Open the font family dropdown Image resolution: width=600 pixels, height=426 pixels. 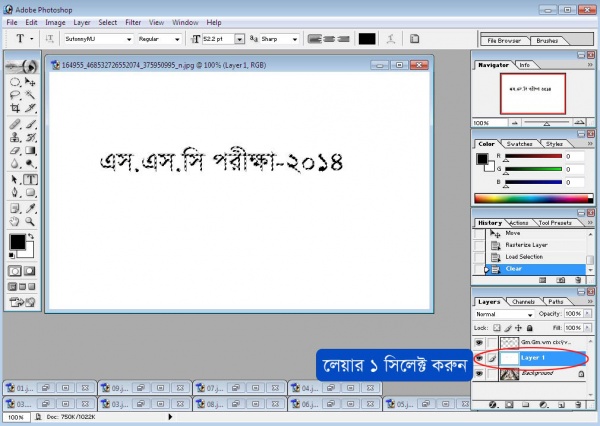point(129,39)
